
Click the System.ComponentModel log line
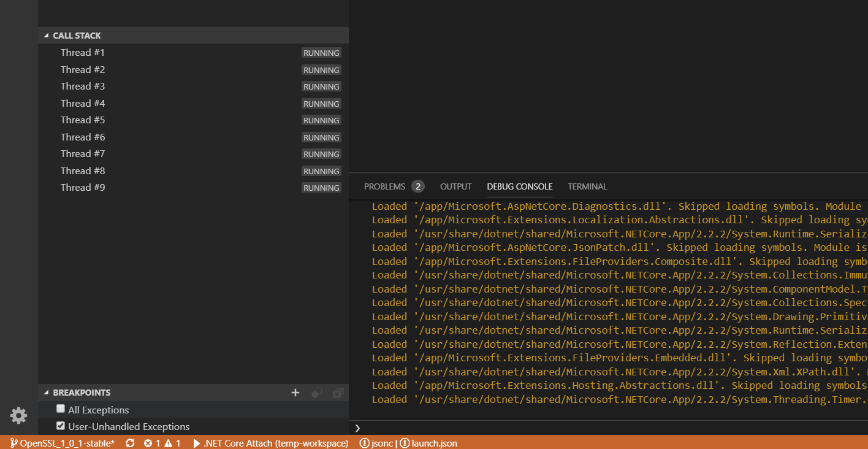pyautogui.click(x=620, y=289)
